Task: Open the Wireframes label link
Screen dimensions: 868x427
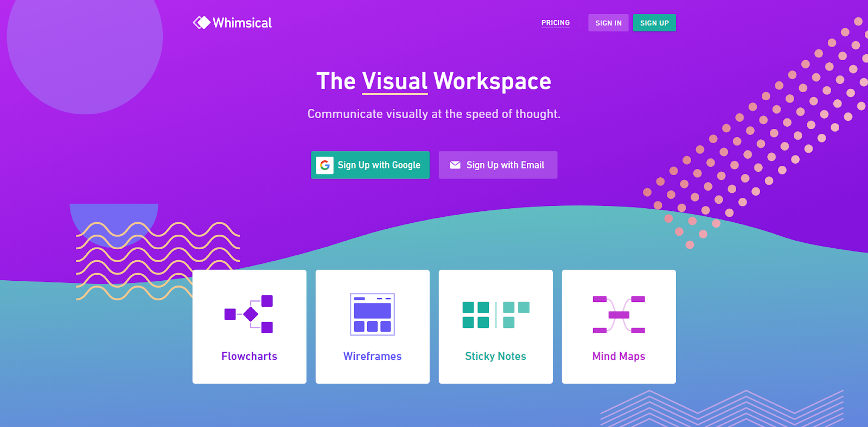Action: coord(372,356)
